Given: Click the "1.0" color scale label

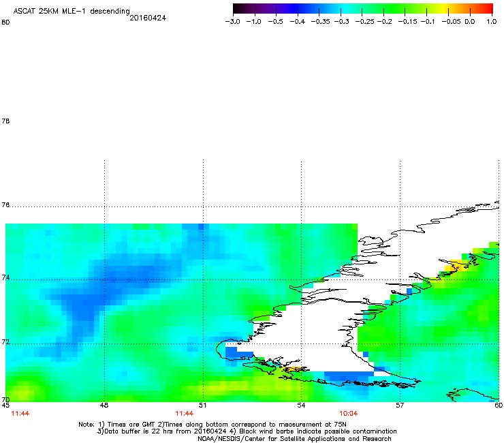Looking at the screenshot, I should [x=492, y=22].
